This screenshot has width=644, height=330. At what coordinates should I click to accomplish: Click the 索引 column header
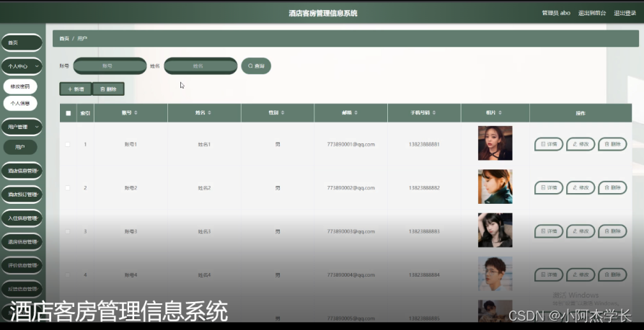point(85,113)
